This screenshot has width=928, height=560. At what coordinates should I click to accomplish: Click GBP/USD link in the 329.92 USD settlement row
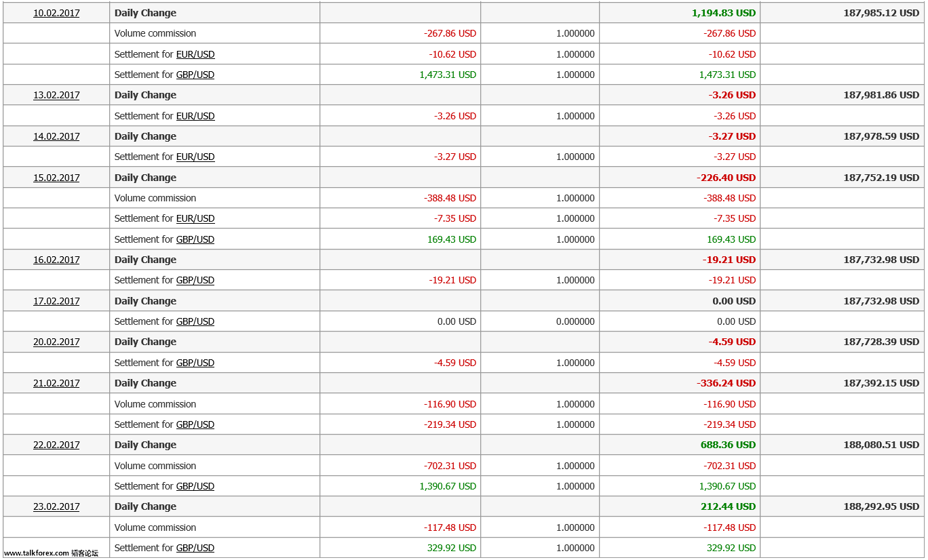tap(195, 548)
